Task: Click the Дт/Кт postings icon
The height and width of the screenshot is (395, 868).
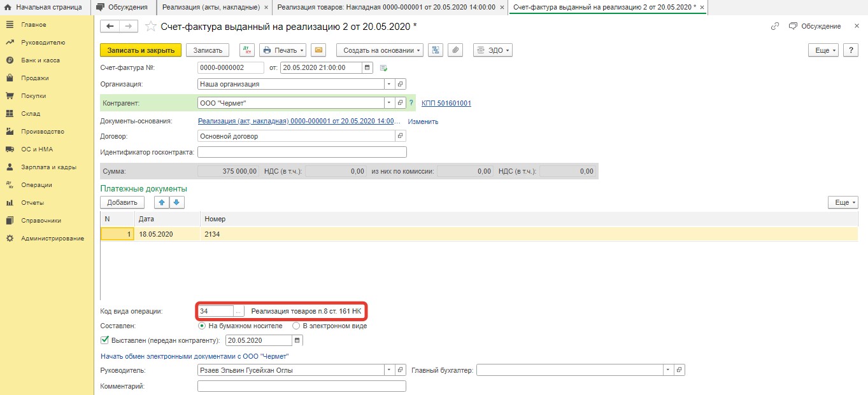Action: [247, 50]
